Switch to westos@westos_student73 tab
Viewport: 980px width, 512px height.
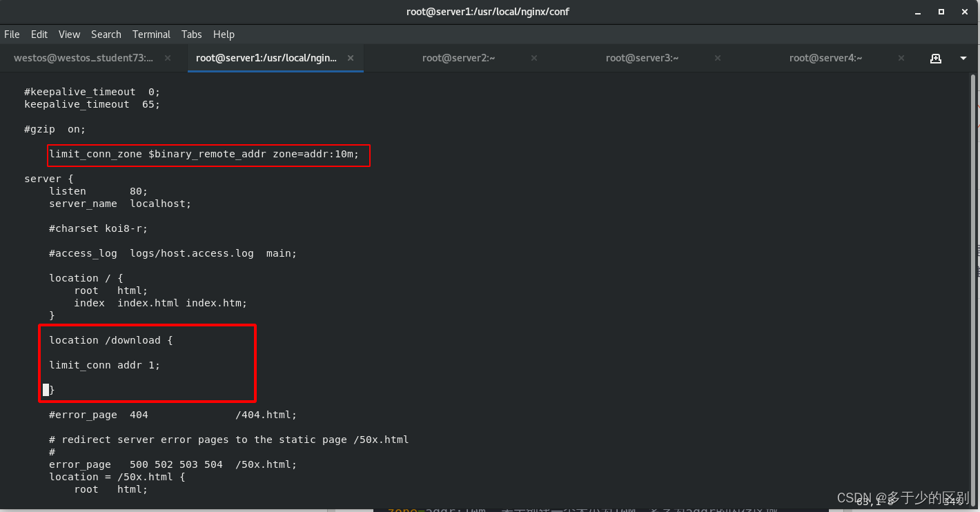(x=84, y=58)
